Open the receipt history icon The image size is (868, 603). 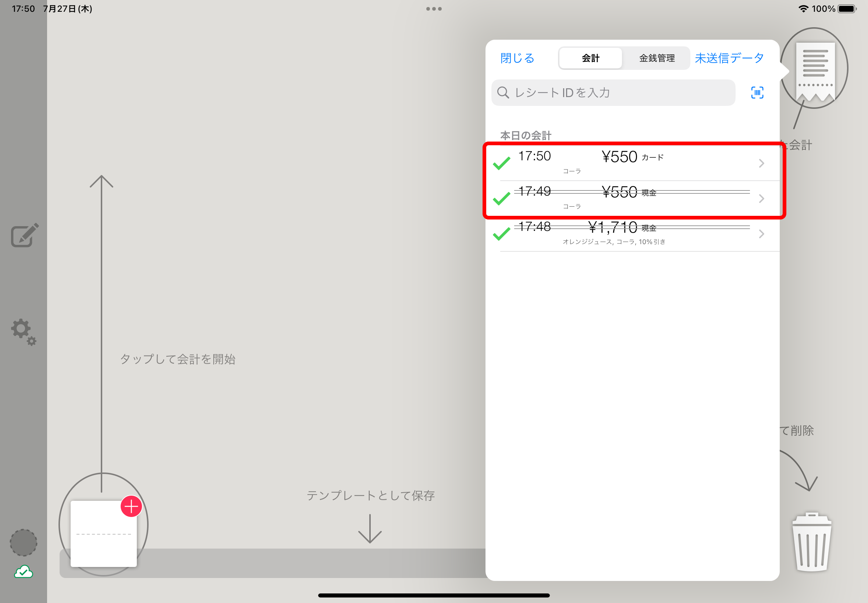(x=815, y=72)
